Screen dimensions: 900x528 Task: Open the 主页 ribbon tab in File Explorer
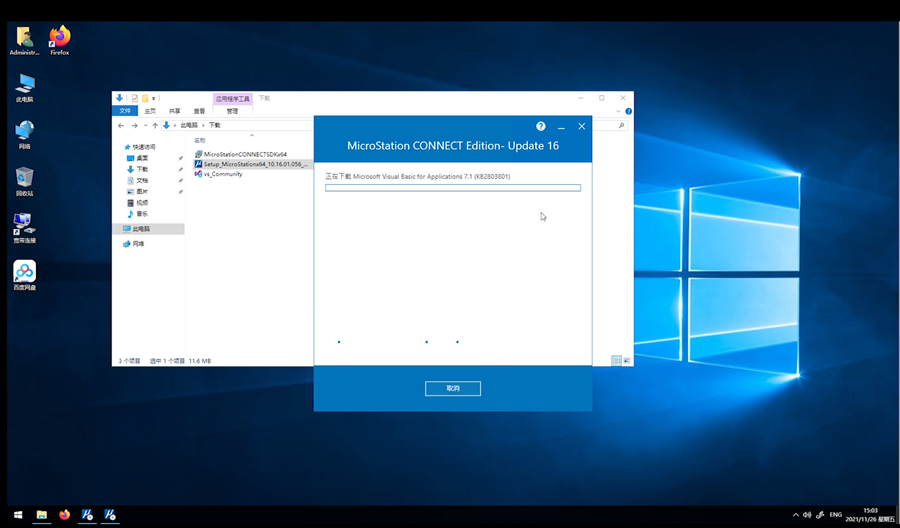click(150, 111)
